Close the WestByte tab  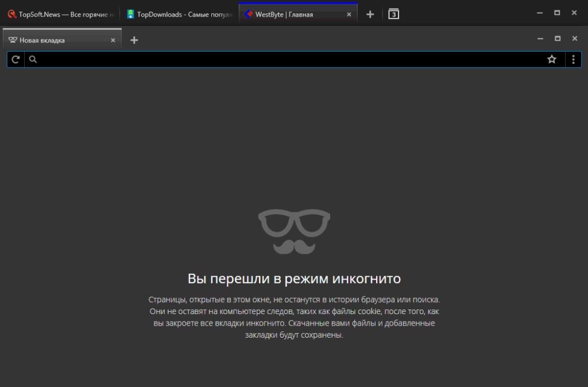click(349, 14)
